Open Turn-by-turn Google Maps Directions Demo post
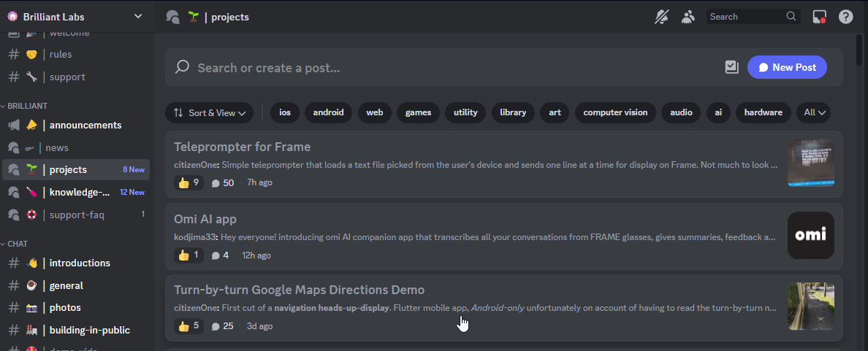Screen dimensions: 868x351 tap(503, 308)
